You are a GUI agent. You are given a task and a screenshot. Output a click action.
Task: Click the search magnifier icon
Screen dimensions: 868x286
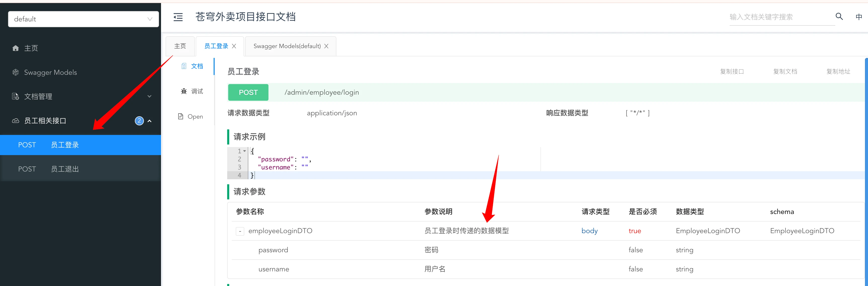tap(839, 16)
